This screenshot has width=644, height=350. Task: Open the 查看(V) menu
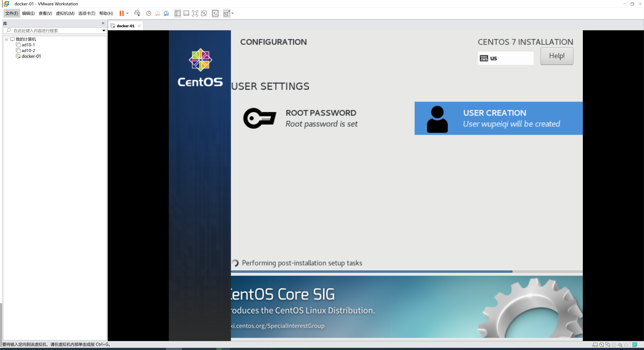(x=45, y=13)
